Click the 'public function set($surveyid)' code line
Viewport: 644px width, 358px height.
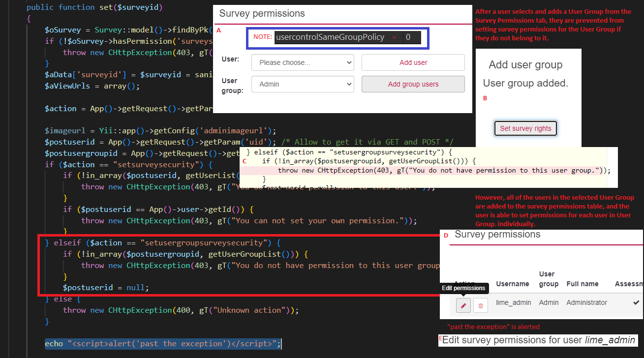click(x=95, y=7)
